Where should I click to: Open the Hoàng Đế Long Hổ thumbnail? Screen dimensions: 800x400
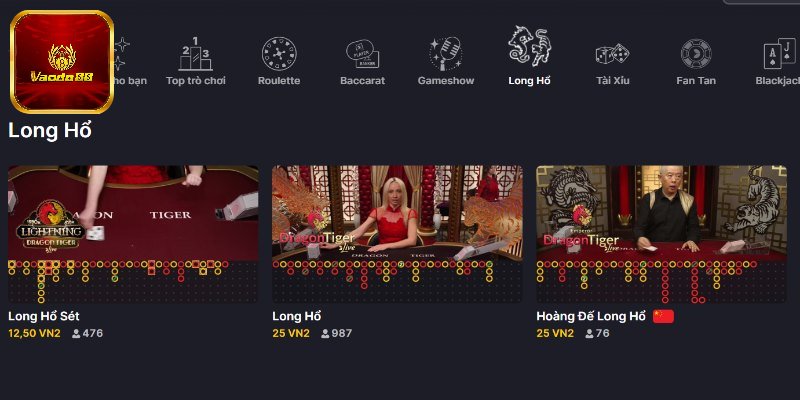point(661,213)
